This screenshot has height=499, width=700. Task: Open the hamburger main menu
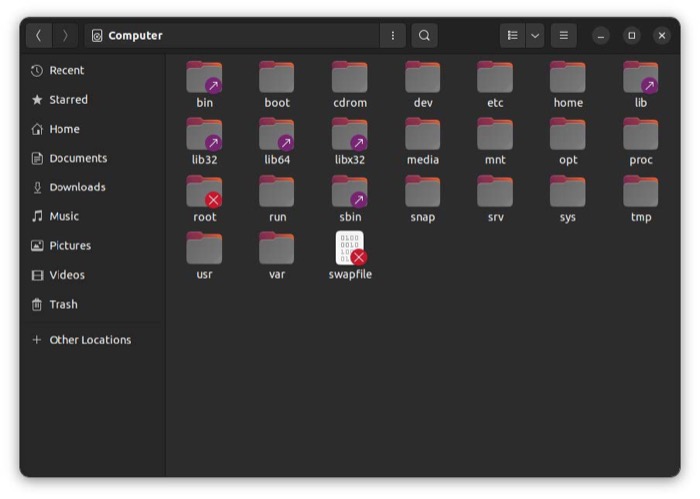click(563, 35)
